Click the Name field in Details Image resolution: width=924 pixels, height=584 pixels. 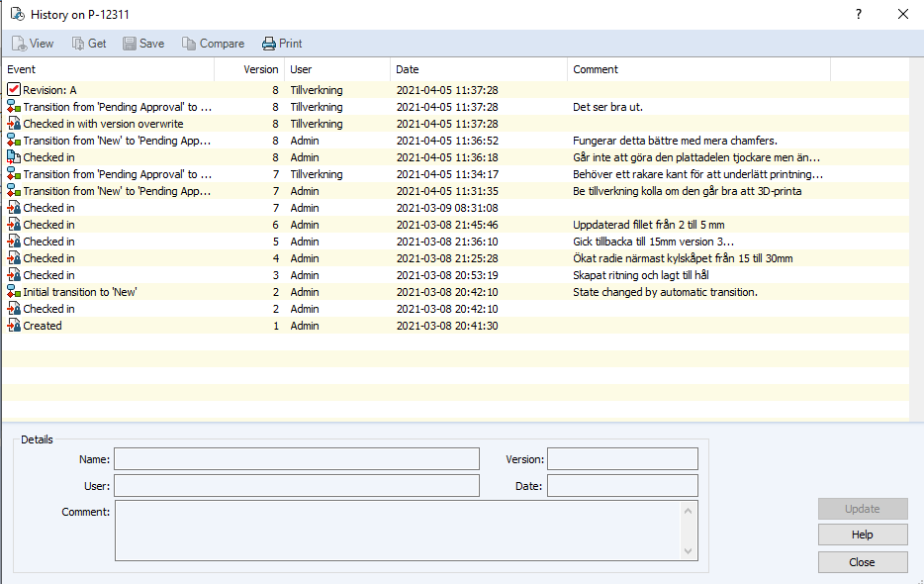click(296, 458)
